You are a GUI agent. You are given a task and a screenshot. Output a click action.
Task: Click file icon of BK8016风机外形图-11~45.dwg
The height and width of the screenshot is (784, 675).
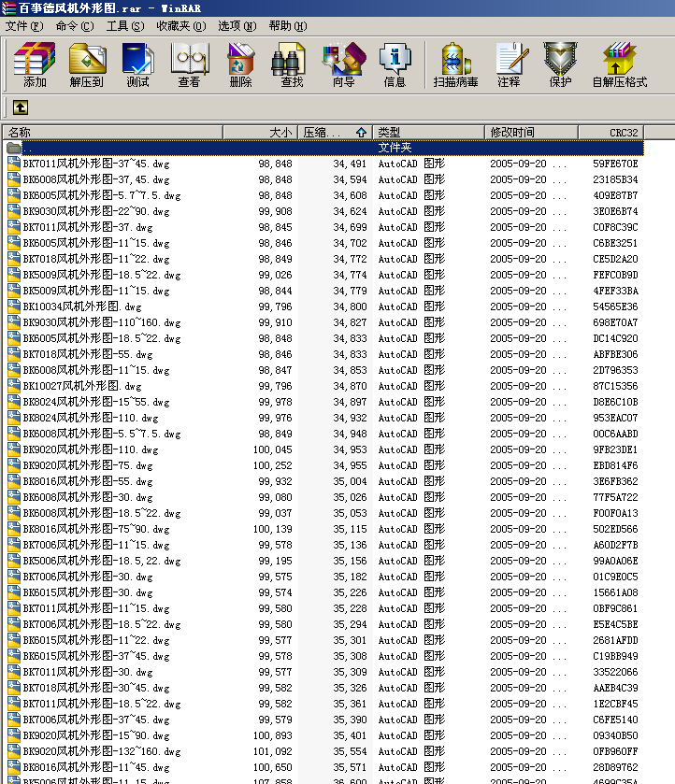coord(14,767)
